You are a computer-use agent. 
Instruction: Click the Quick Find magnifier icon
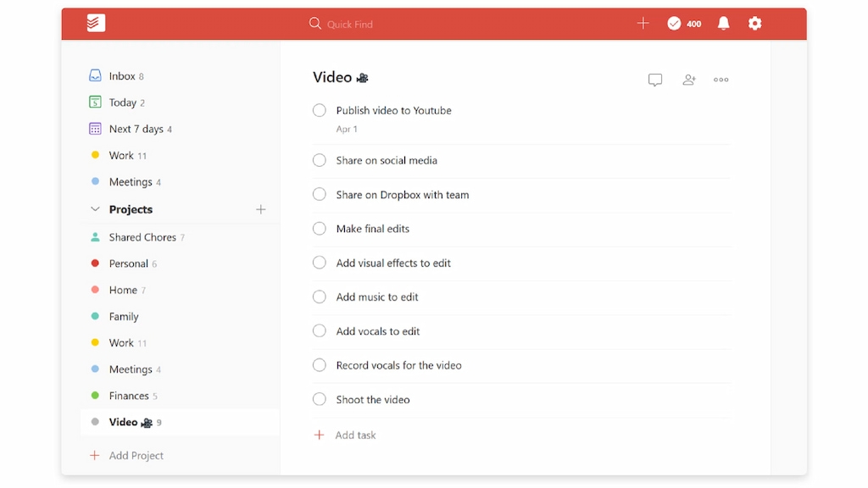pos(314,24)
